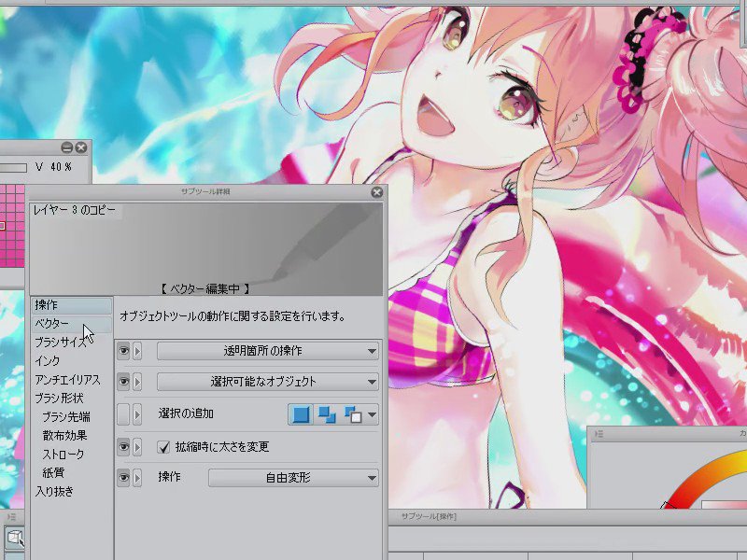Open 透明箇所の操作 dropdown
The image size is (747, 560).
(268, 351)
